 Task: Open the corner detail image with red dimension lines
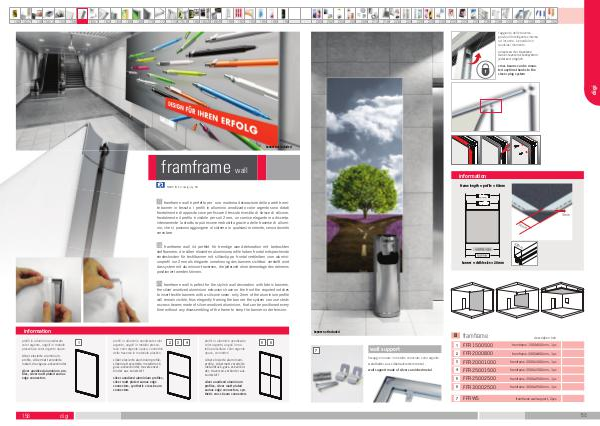coord(542,211)
